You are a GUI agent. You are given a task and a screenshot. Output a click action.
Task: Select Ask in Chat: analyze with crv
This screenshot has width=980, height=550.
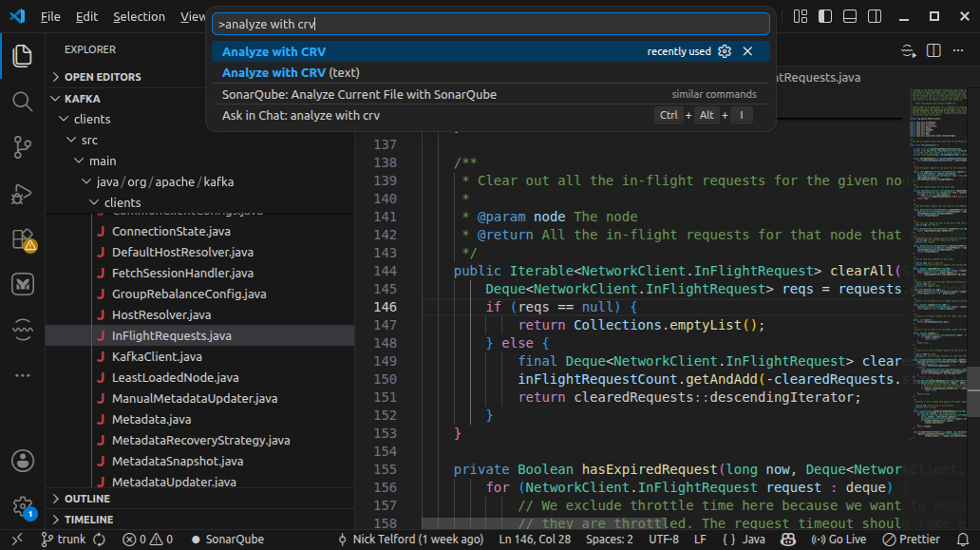point(491,116)
